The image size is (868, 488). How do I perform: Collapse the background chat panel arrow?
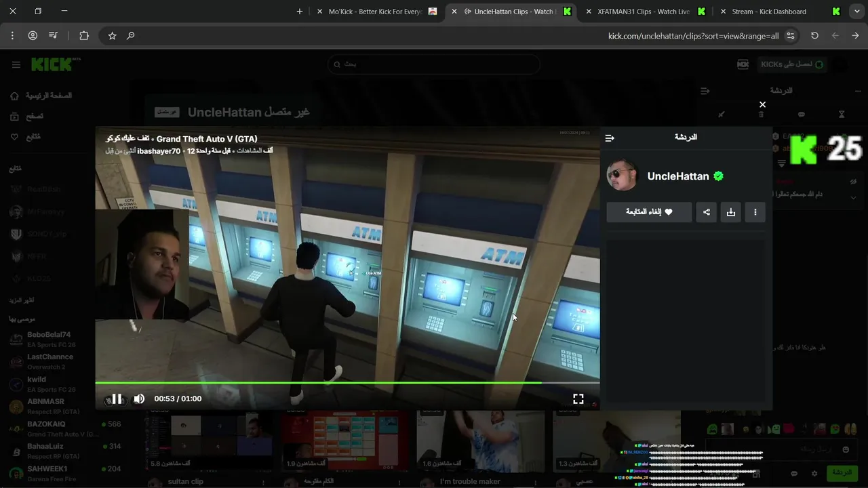point(705,91)
